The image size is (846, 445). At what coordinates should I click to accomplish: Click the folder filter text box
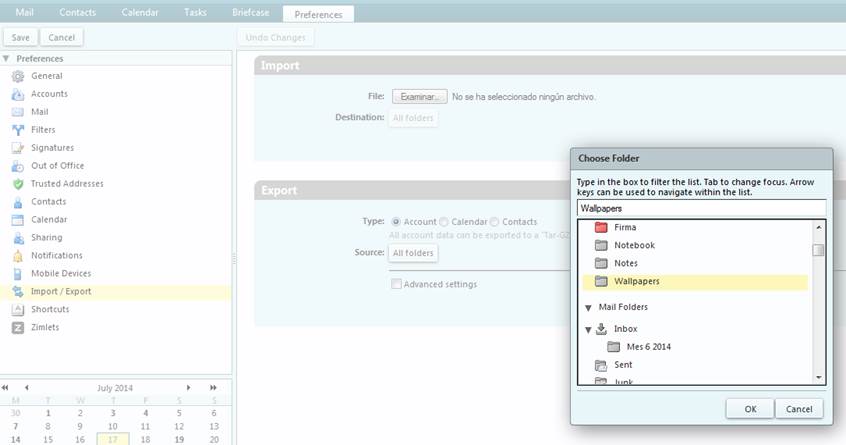point(701,208)
